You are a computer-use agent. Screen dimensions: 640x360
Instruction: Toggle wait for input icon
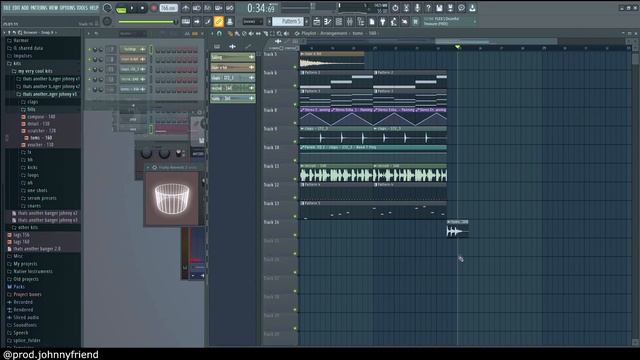pyautogui.click(x=197, y=8)
